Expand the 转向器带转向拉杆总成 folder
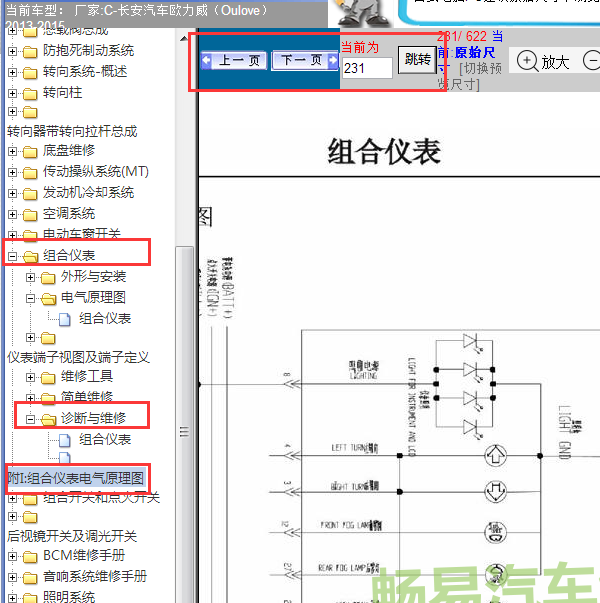600x603 pixels. [x=12, y=112]
